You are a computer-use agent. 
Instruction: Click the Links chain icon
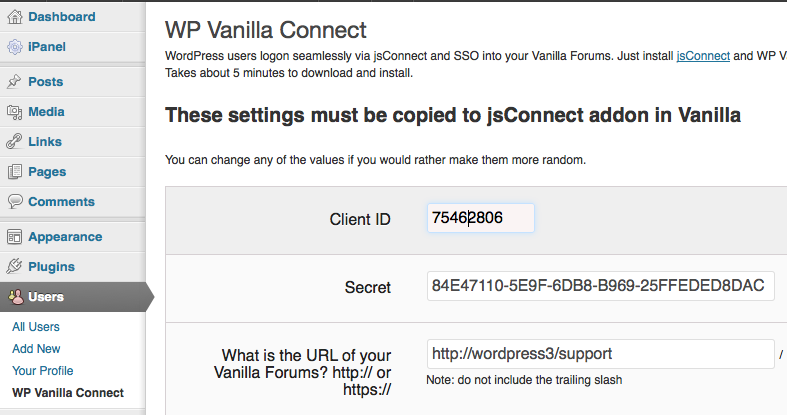coord(14,142)
